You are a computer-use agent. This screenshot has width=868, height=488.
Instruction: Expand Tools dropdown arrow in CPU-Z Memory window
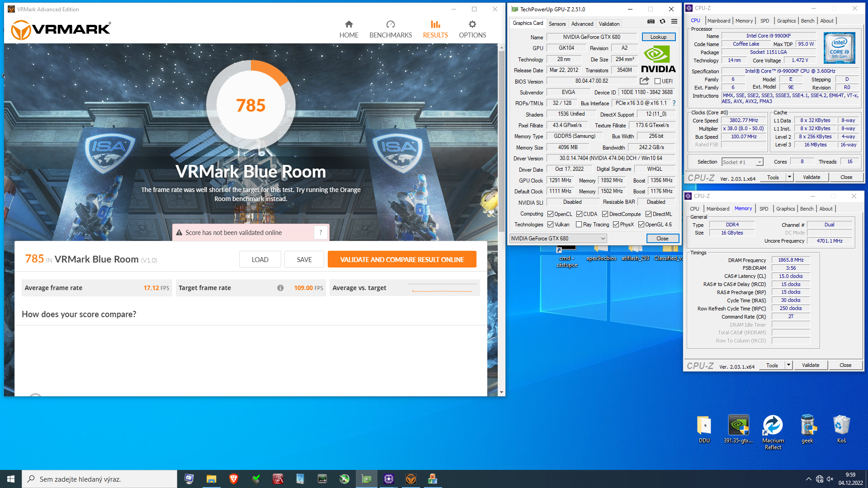tap(788, 365)
